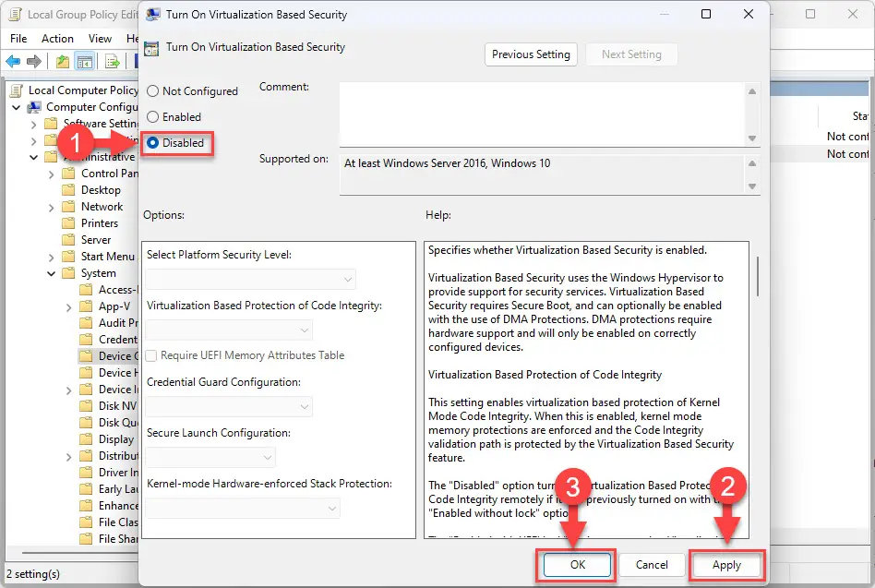Image resolution: width=875 pixels, height=588 pixels.
Task: Select the Desktop folder in the tree
Action: (101, 190)
